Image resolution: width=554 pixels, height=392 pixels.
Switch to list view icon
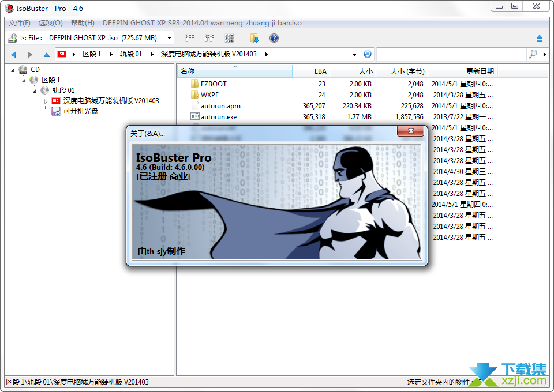point(190,38)
